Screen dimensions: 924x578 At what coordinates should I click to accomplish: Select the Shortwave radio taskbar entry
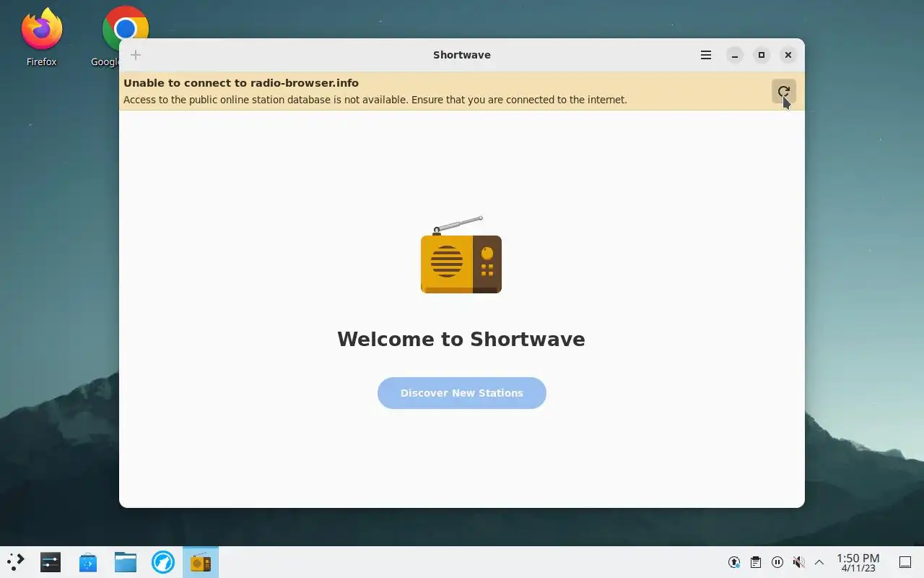[201, 562]
